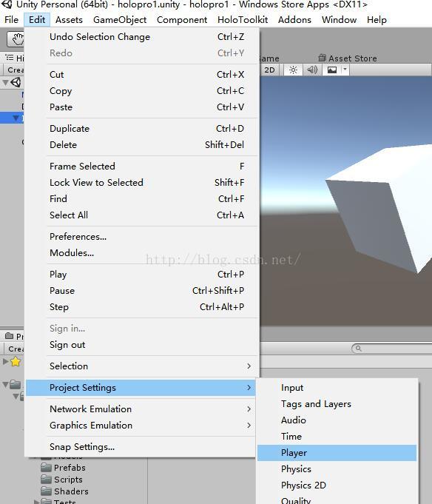Open the GameObject menu
The height and width of the screenshot is (504, 432).
pos(120,19)
